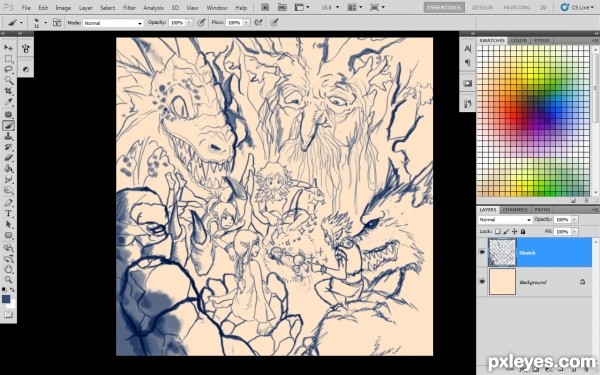Viewport: 600px width, 375px height.
Task: Reset to default foreground and background colors
Action: tap(4, 290)
